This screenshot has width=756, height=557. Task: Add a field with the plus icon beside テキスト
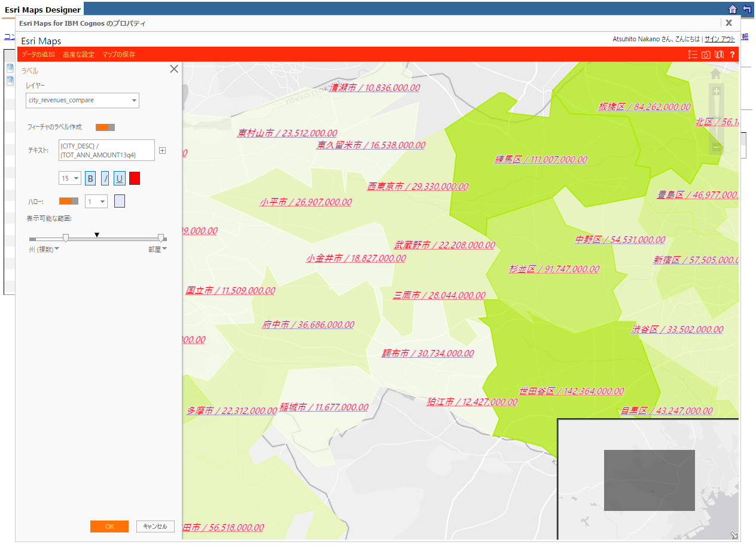[162, 150]
